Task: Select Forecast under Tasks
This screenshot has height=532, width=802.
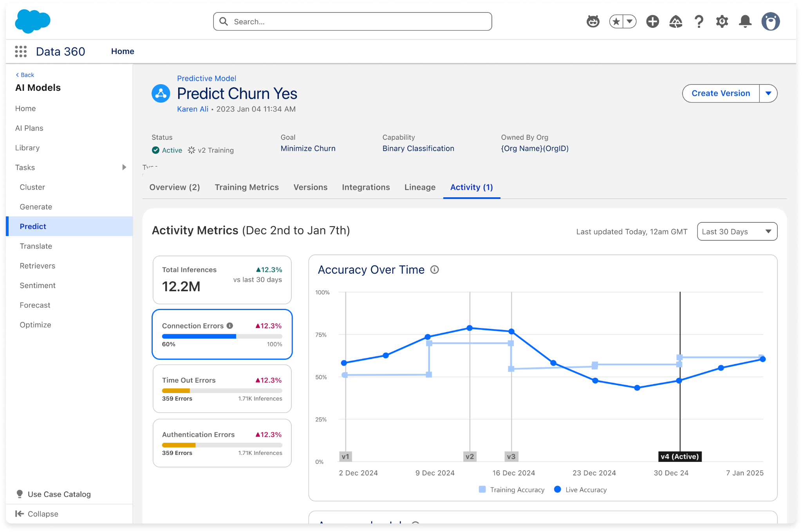Action: (x=69, y=305)
